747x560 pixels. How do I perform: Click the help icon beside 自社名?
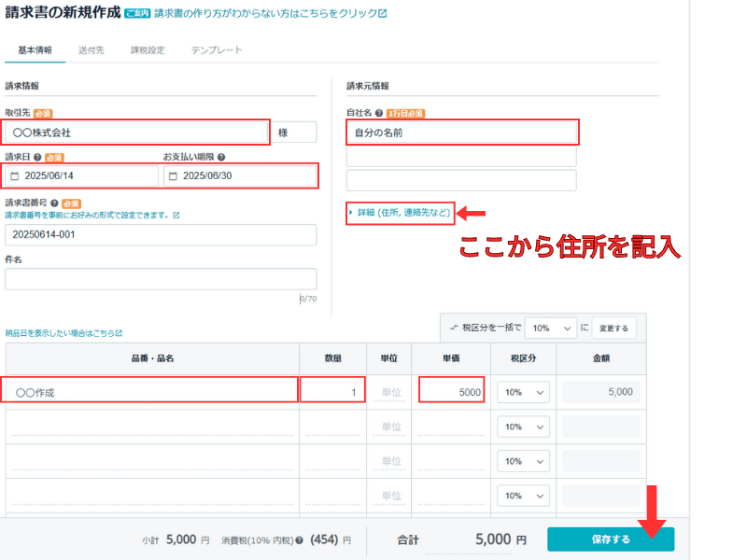coord(380,113)
